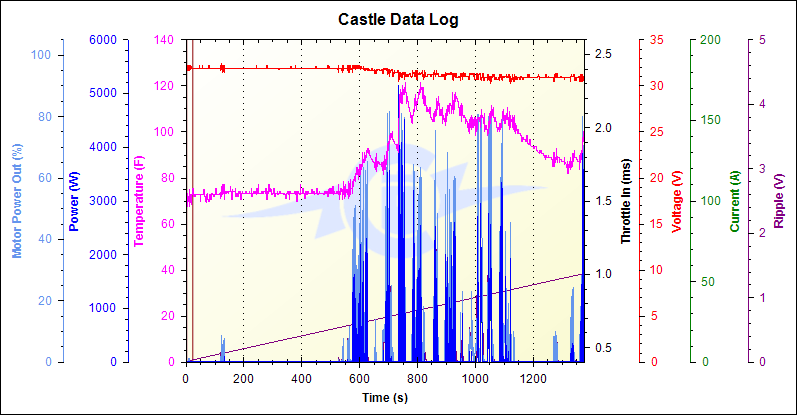The height and width of the screenshot is (415, 797).
Task: Click the 5000 tick on the Power axis
Action: [102, 94]
